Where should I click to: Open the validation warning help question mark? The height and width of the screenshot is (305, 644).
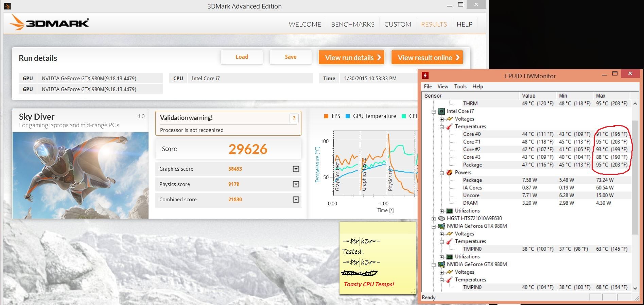(x=294, y=118)
